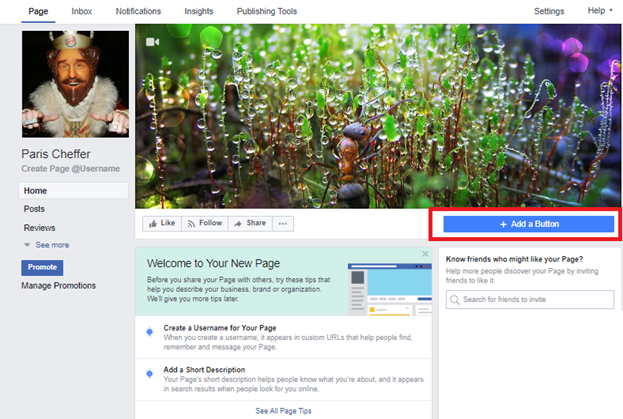
Task: Click the Create Page @Username link
Action: tap(71, 169)
